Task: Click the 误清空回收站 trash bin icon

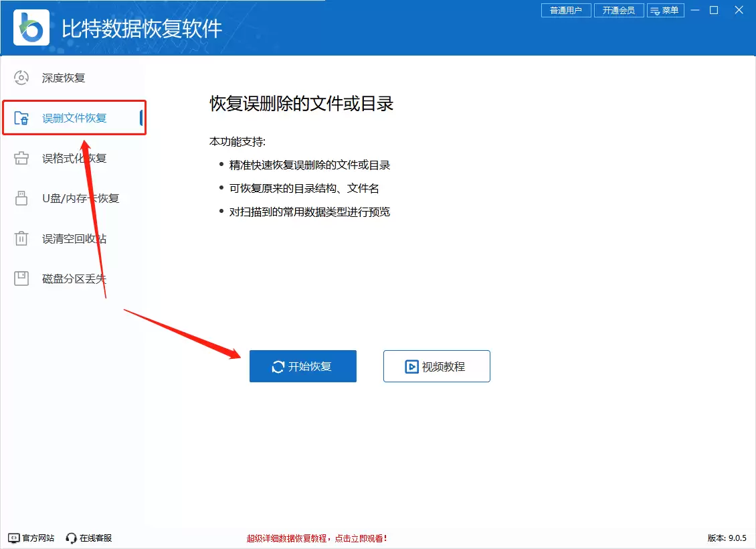Action: [21, 238]
